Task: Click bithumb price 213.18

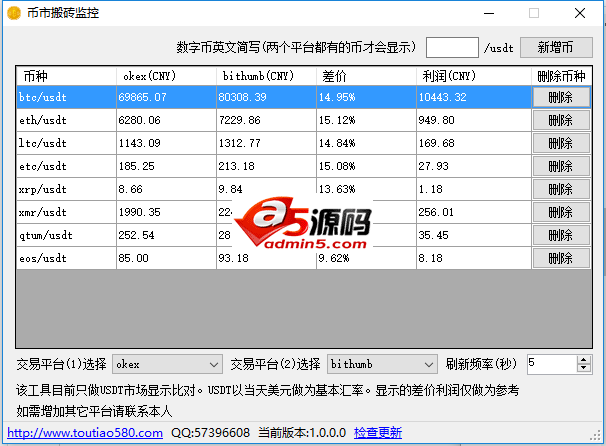Action: pos(266,166)
